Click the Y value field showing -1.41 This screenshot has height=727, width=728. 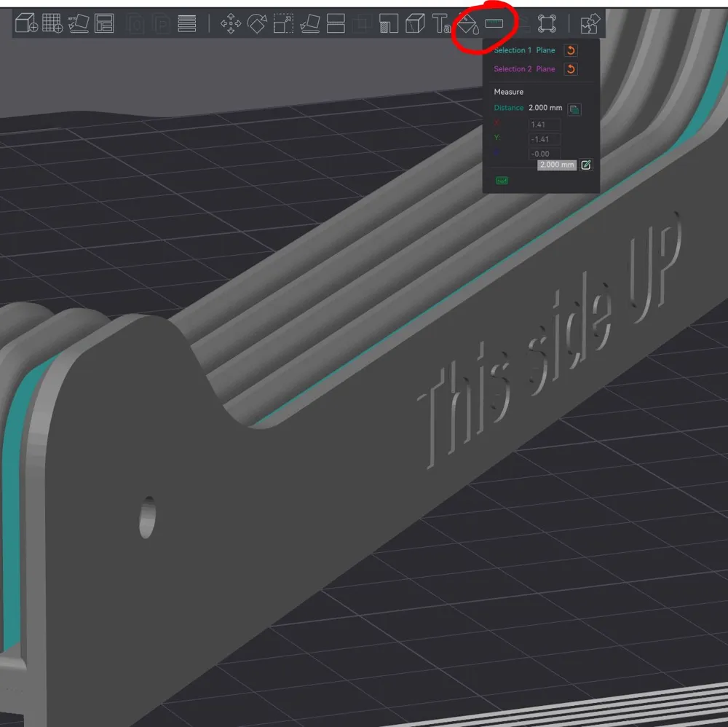tap(544, 139)
